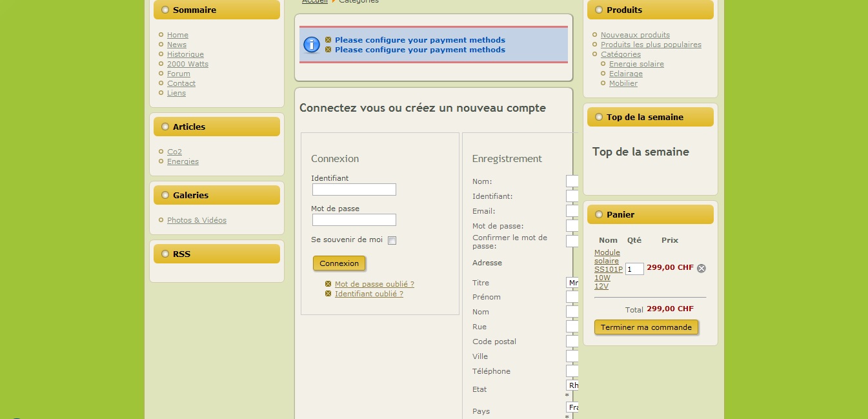
Task: Open the Liens menu link
Action: [176, 93]
